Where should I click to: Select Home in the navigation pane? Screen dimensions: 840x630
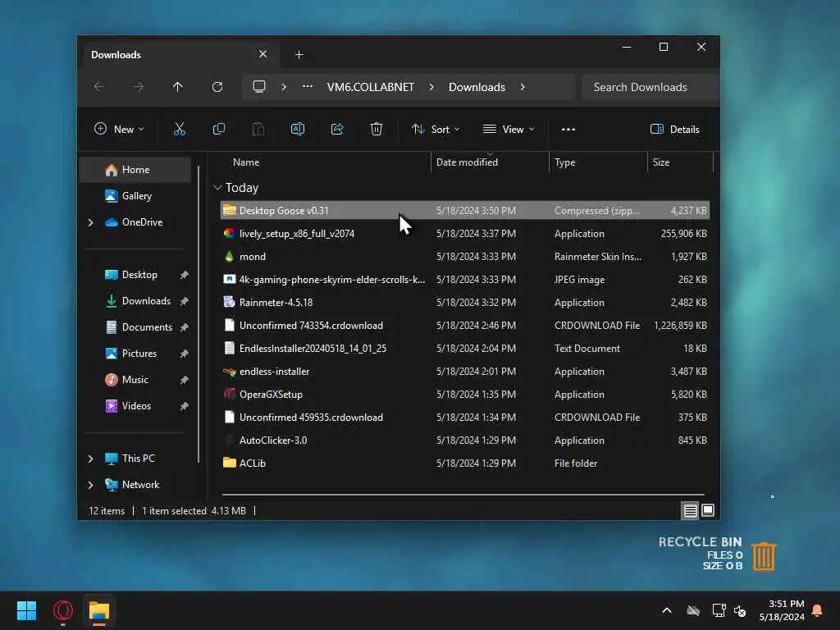(135, 170)
